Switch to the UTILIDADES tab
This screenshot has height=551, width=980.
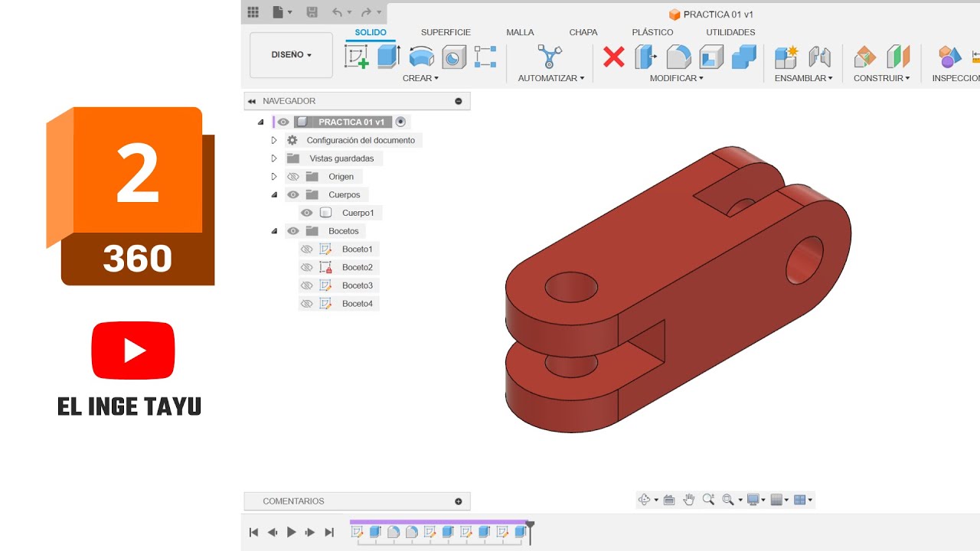pos(730,32)
